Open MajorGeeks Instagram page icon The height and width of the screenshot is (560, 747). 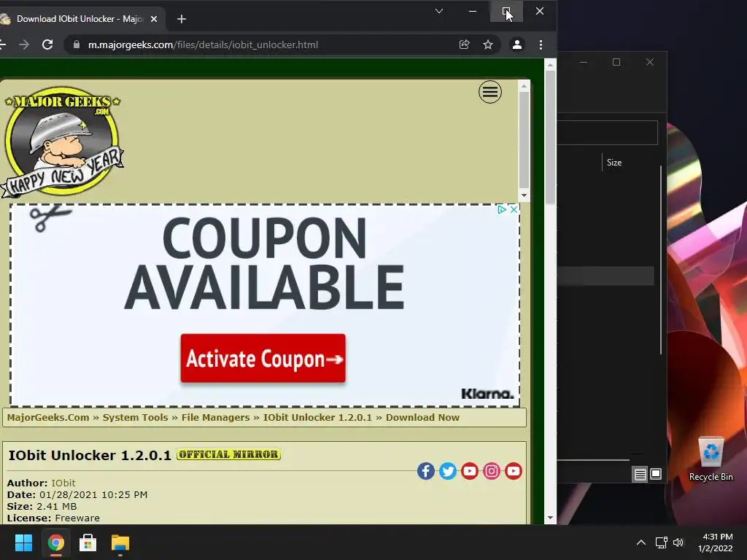(x=491, y=471)
